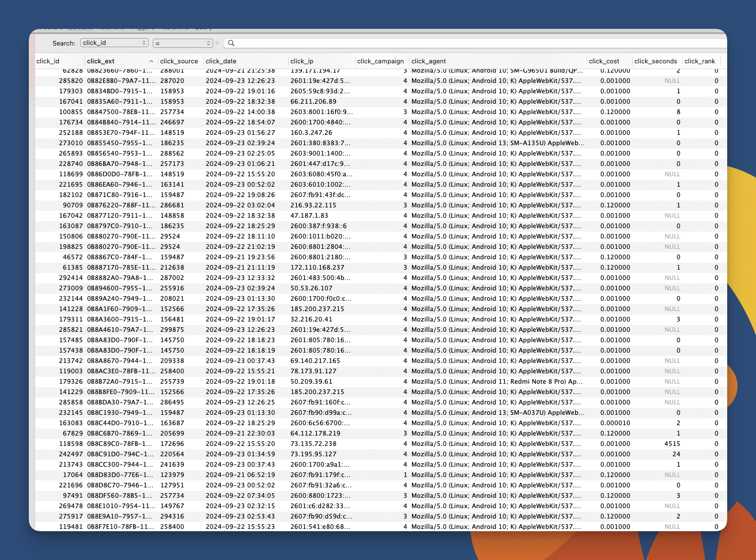Select click_id cell 292414
756x560 pixels.
pos(71,278)
